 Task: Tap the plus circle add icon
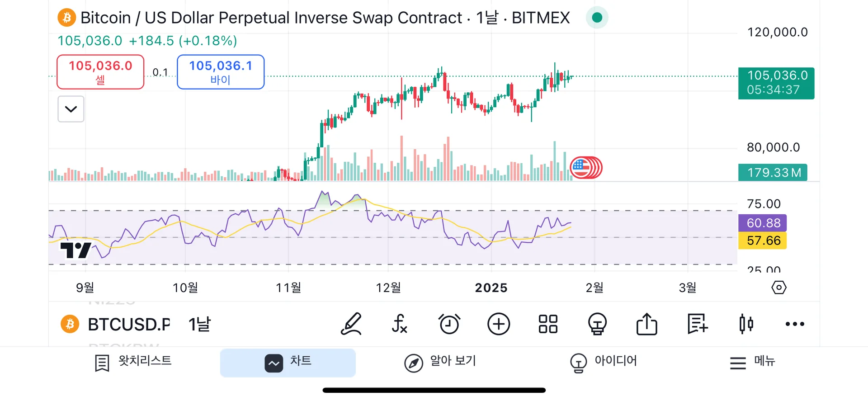499,324
